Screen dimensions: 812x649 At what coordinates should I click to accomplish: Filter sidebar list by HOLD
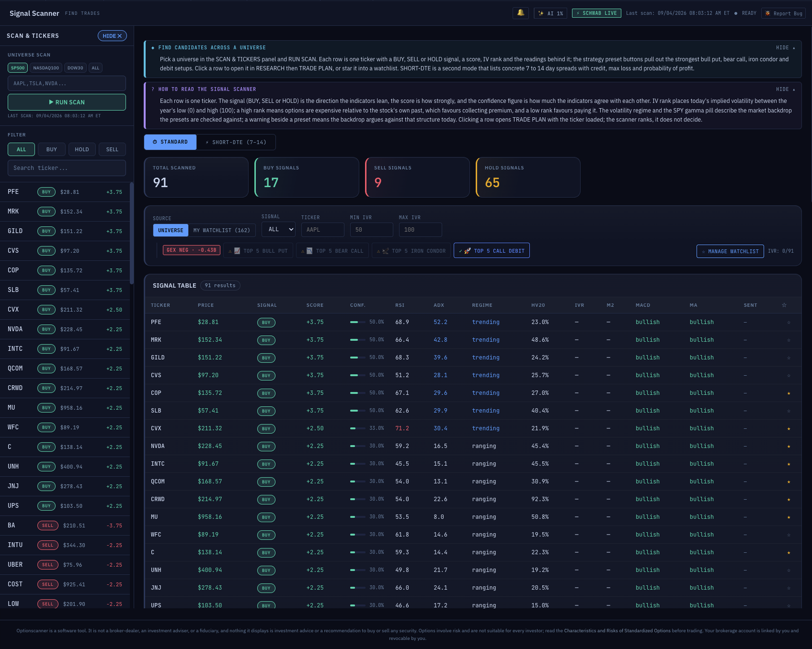[82, 149]
